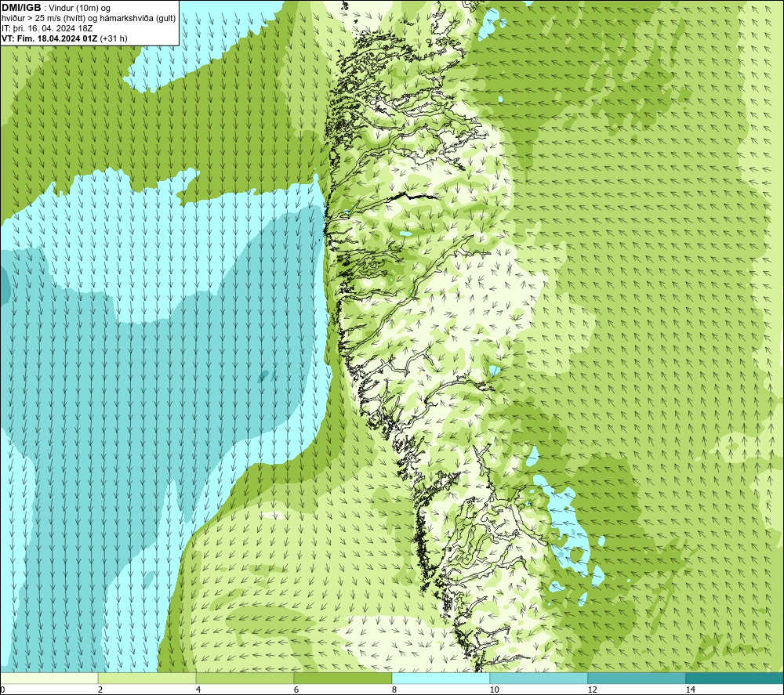Click the teal 10-12 legend swatch
The width and height of the screenshot is (784, 695).
[539, 679]
